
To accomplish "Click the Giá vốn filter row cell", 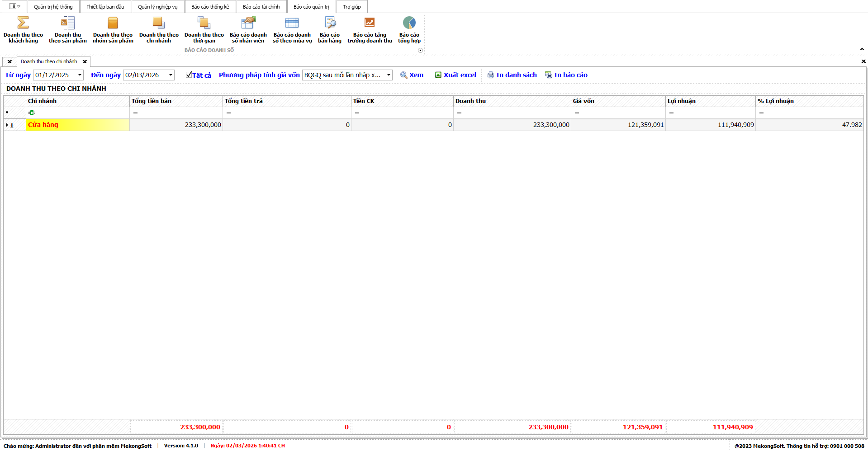I will click(618, 113).
